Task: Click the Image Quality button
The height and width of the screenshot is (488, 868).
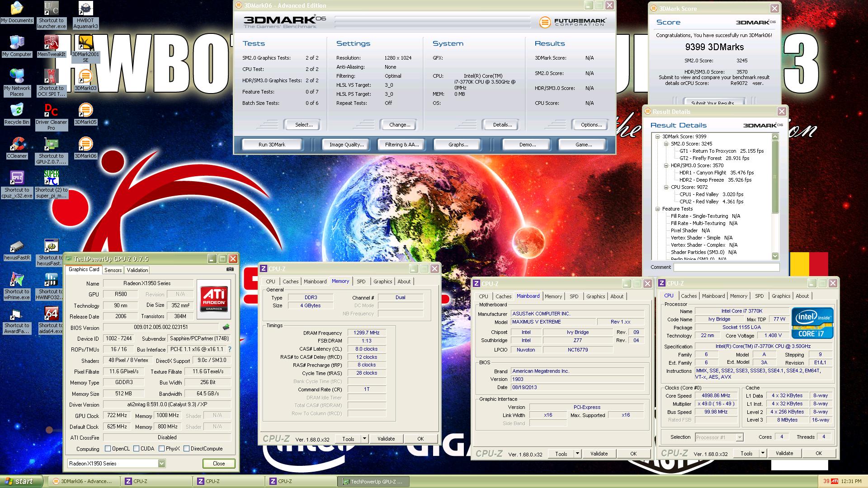Action: pyautogui.click(x=346, y=145)
